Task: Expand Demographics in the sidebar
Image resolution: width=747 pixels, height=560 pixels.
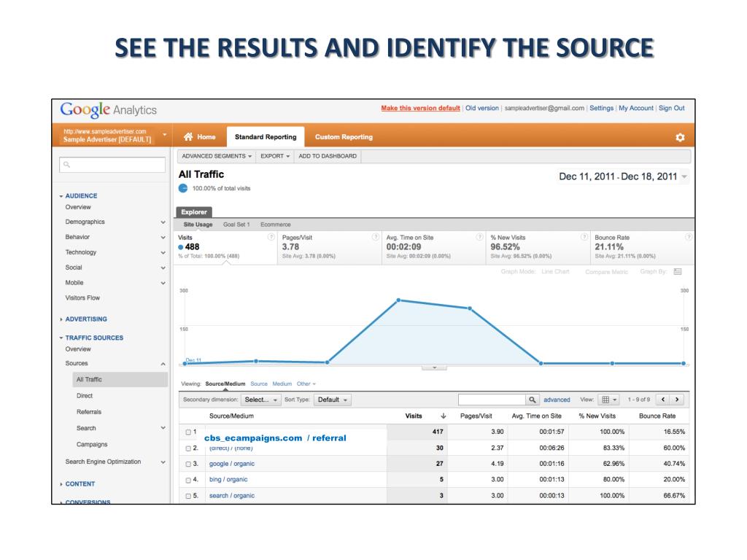Action: (x=163, y=222)
